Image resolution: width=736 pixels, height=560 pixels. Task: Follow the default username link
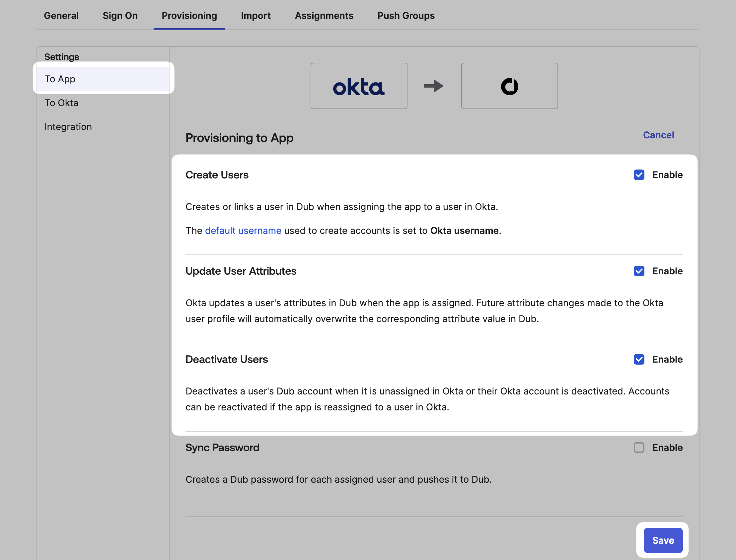243,231
